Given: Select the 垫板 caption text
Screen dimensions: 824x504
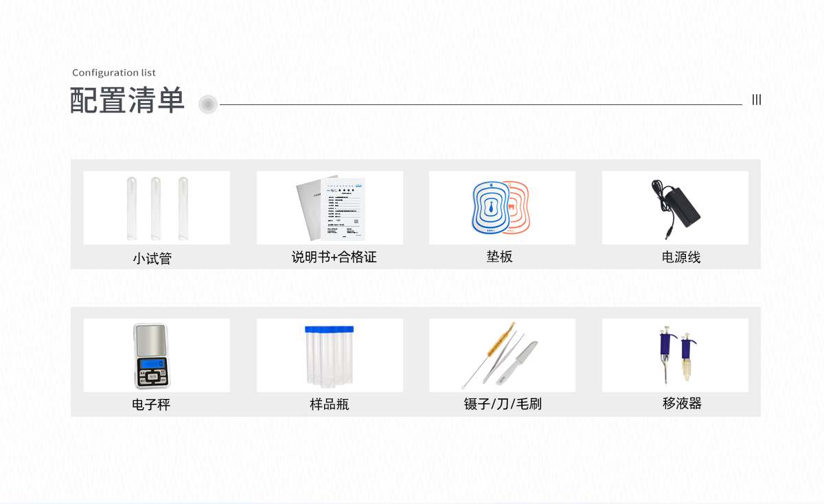Looking at the screenshot, I should point(500,257).
